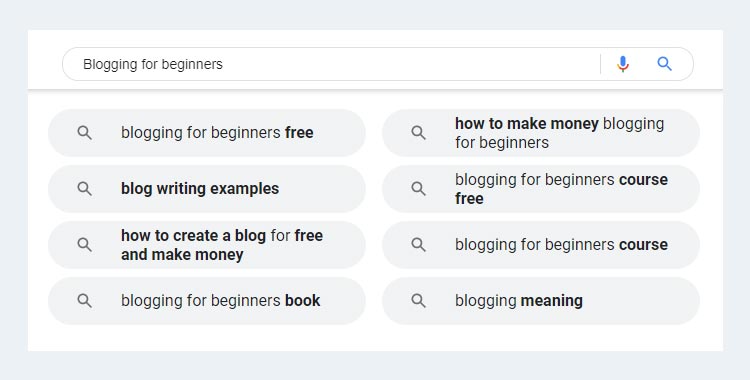The image size is (750, 380).
Task: Click the magnifier icon beside 'blogging for beginners course free'
Action: point(419,189)
